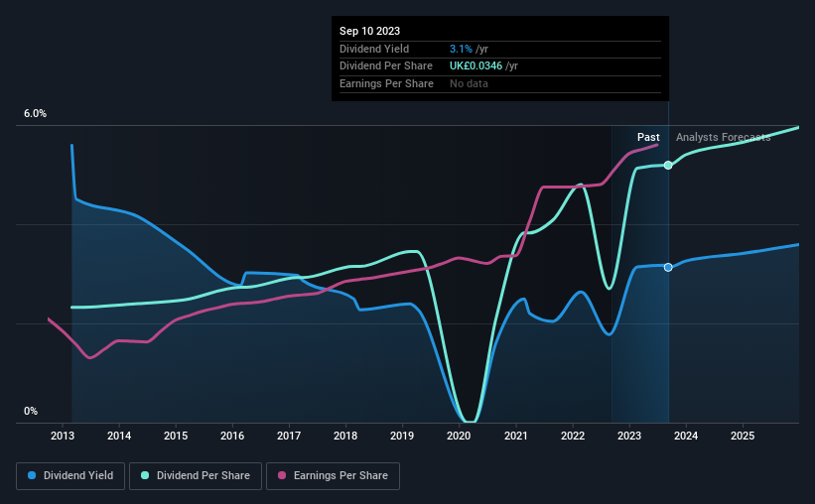Click the 0% y-axis label
815x504 pixels.
click(31, 411)
